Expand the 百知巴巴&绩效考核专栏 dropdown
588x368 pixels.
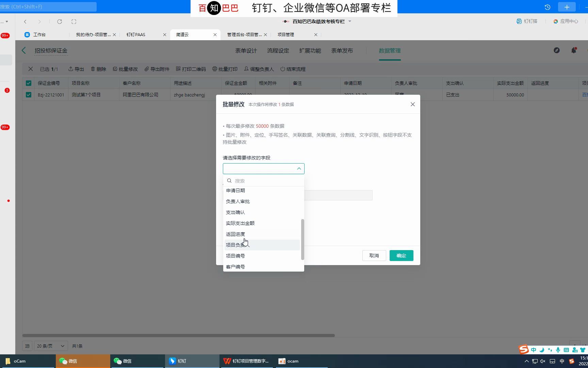(x=350, y=21)
